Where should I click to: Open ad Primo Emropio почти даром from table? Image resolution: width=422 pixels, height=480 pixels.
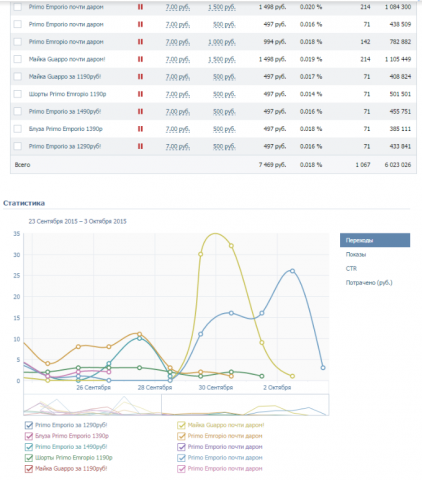click(66, 42)
